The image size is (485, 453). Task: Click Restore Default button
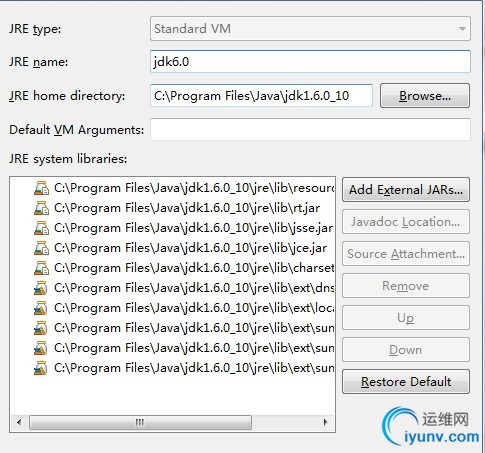coord(406,382)
